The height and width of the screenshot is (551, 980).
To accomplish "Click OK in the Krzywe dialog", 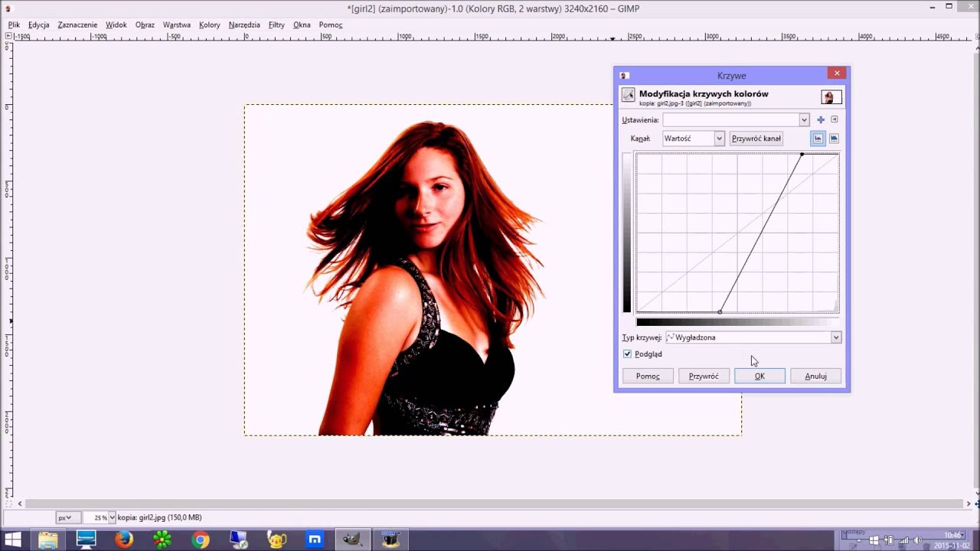I will [759, 376].
